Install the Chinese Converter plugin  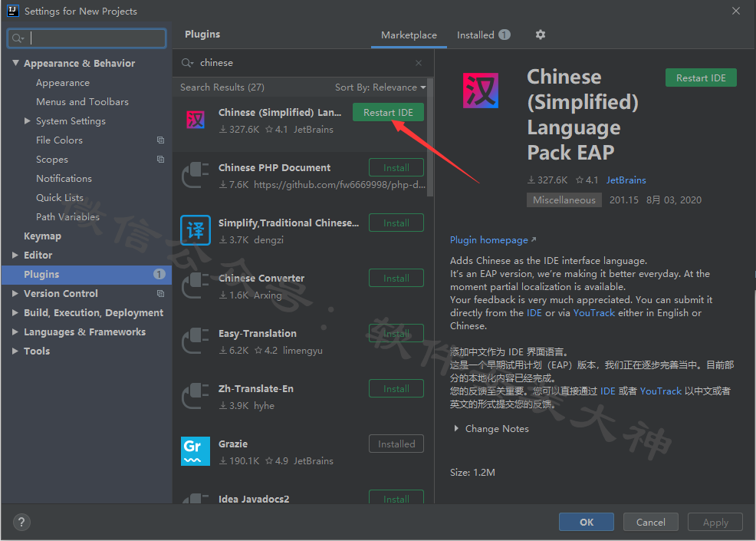pyautogui.click(x=396, y=279)
